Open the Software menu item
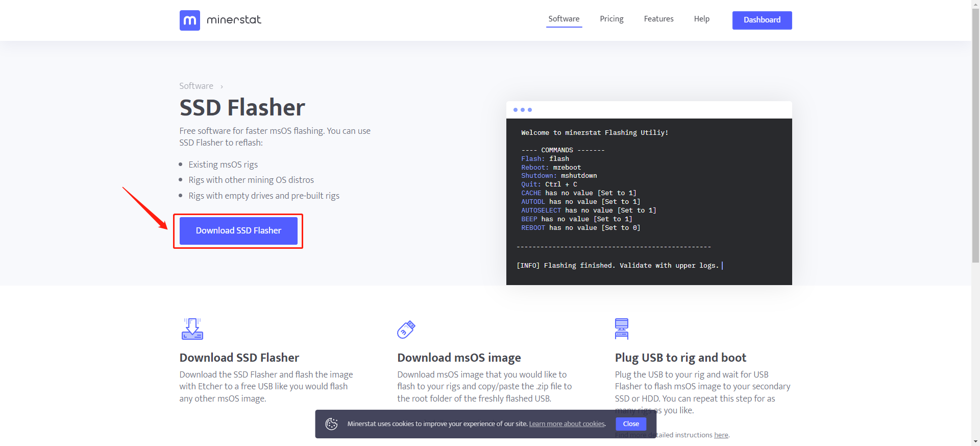The image size is (980, 446). point(564,19)
